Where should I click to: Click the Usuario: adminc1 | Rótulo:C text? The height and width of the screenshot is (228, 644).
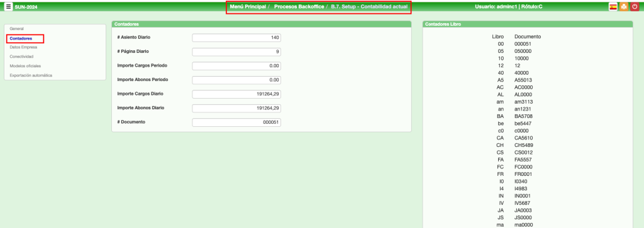coord(508,7)
